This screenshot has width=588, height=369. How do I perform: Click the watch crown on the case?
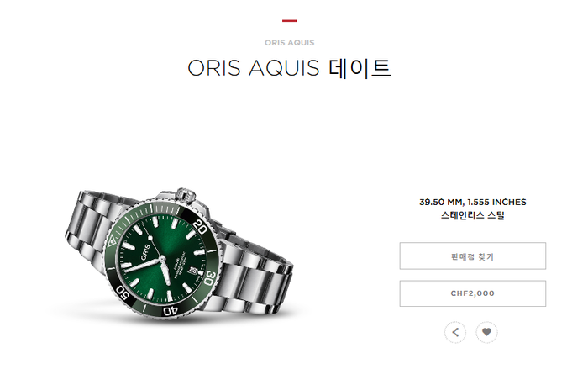click(x=186, y=195)
